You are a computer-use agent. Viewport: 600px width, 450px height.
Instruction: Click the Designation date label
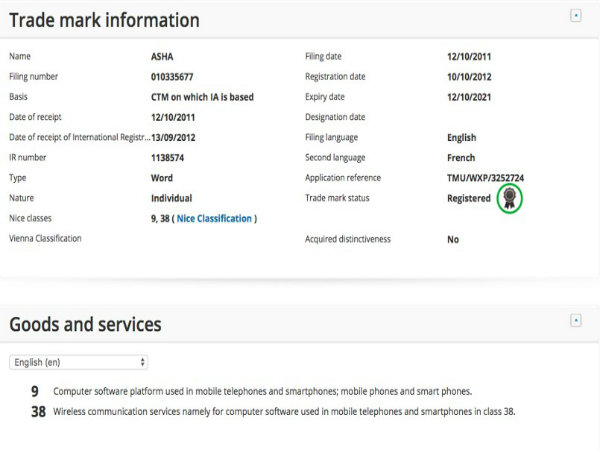pos(335,117)
